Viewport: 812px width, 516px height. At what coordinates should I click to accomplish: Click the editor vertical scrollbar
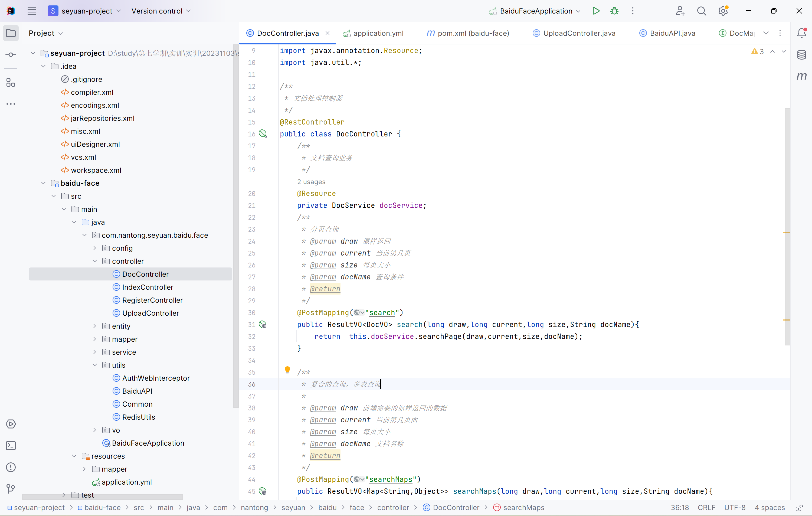coord(787,226)
